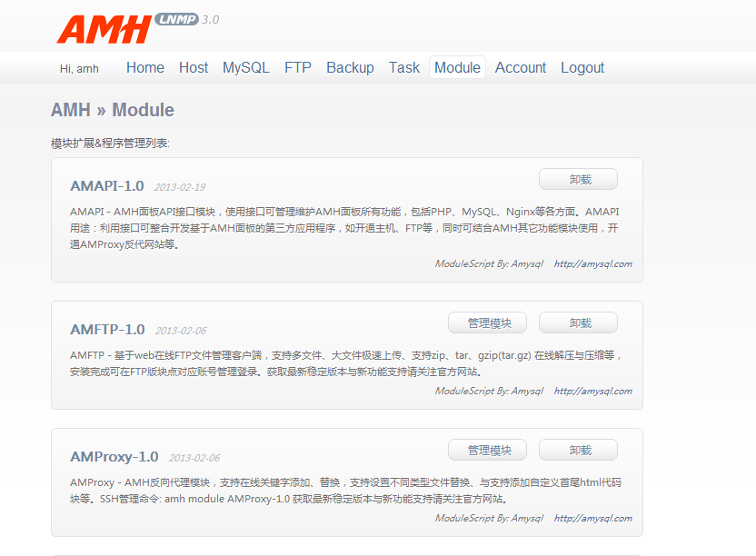Click 管理模块 button for AMFTP-1.0
This screenshot has width=756, height=556.
tap(489, 323)
